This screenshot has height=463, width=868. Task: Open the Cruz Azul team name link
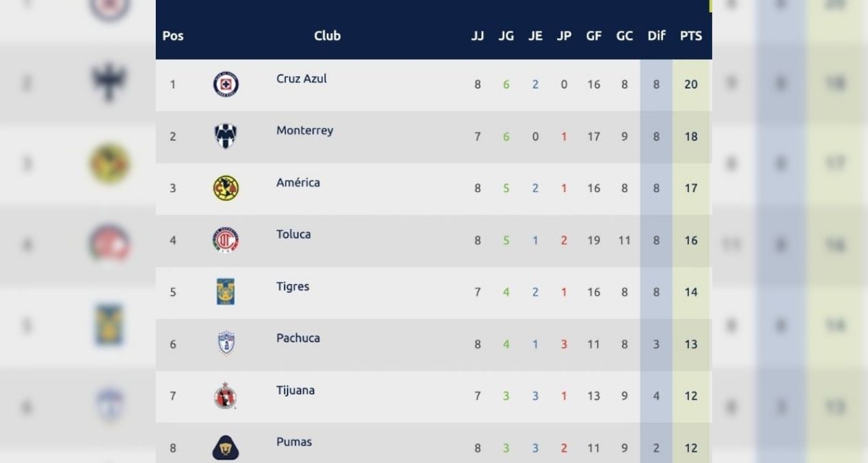(x=301, y=79)
